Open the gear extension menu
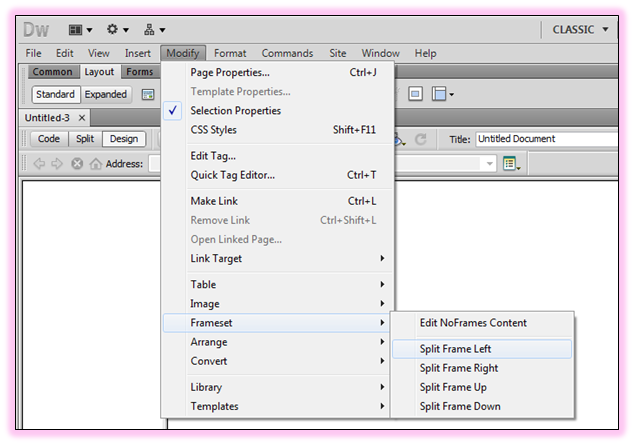The image size is (634, 445). click(117, 30)
